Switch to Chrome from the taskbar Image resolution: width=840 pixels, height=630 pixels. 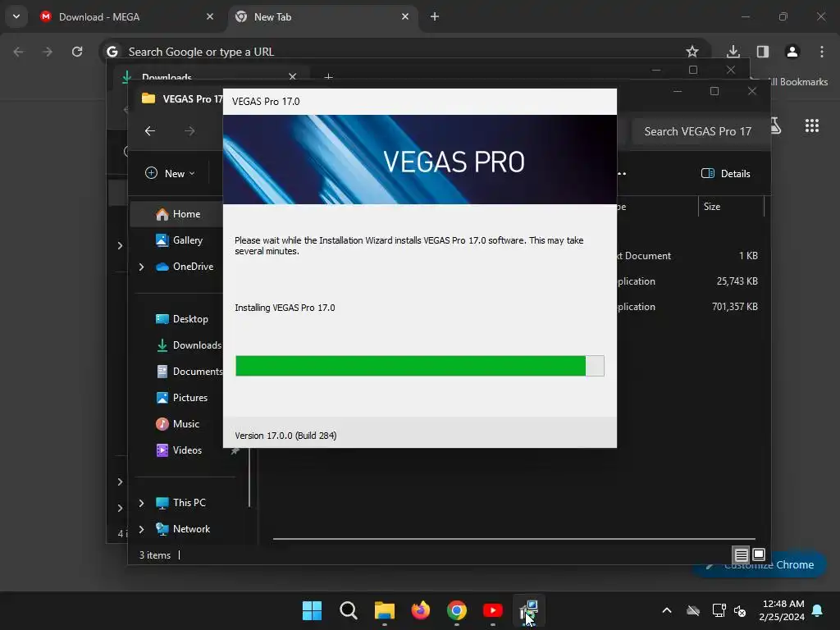[456, 610]
